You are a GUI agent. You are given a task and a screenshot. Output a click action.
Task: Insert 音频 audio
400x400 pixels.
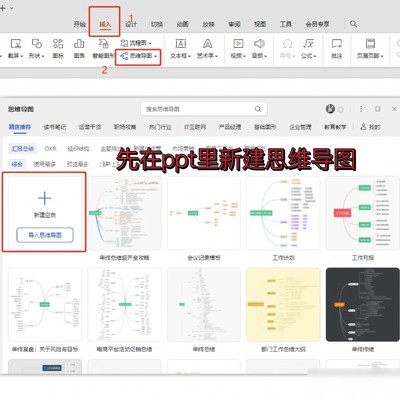point(259,49)
